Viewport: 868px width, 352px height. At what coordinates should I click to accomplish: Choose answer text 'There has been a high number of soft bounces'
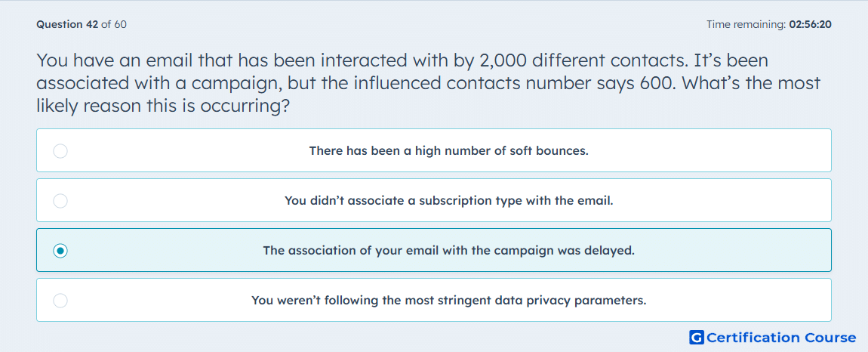click(448, 151)
